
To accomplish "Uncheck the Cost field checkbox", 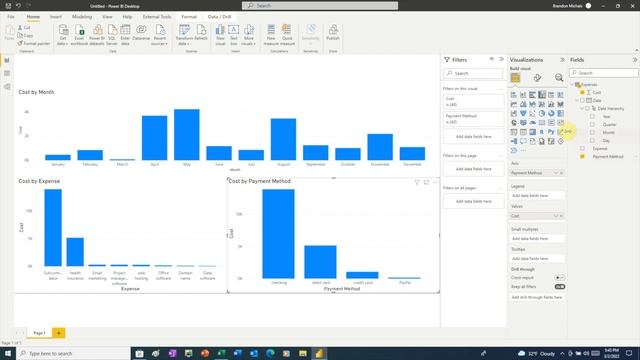I will [x=582, y=92].
